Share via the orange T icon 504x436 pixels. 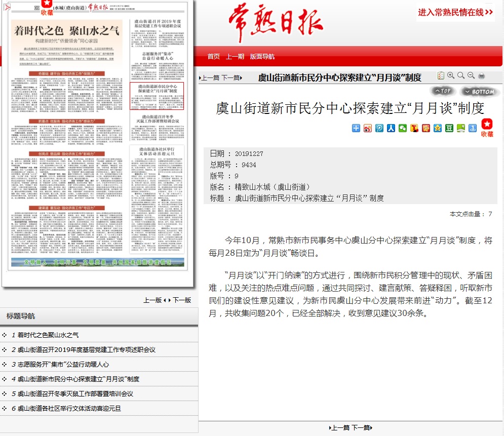tap(414, 128)
